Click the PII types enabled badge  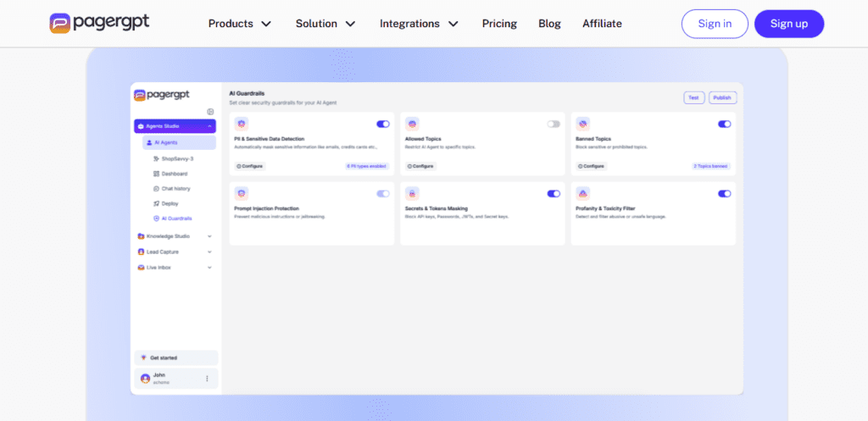pyautogui.click(x=367, y=166)
